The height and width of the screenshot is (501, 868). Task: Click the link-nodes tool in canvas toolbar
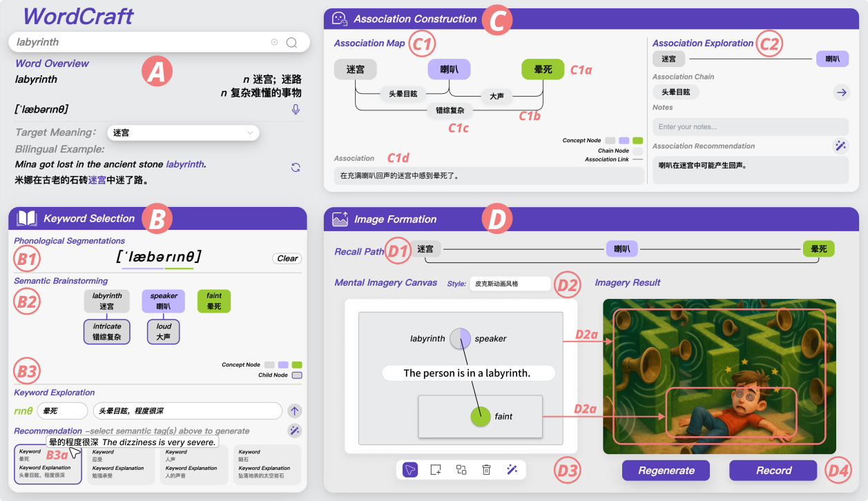point(461,470)
